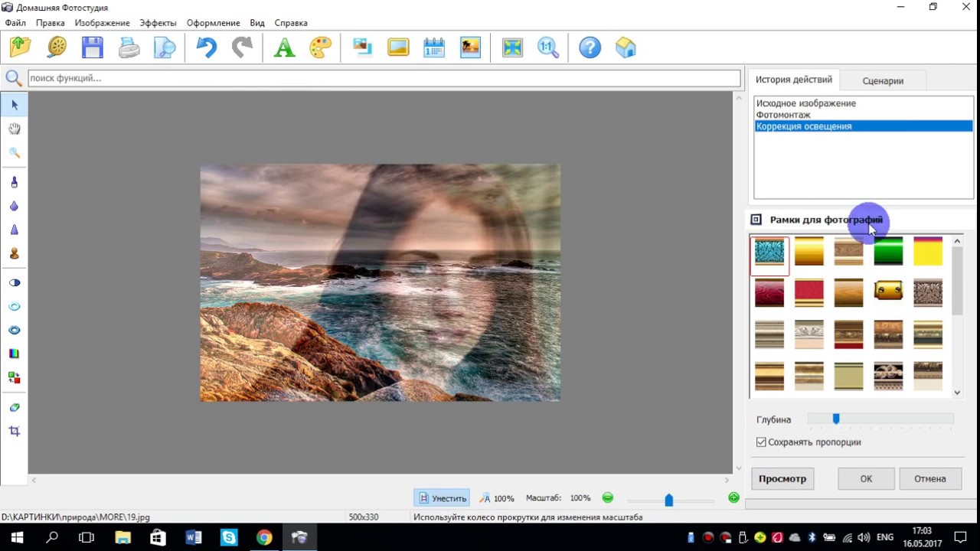This screenshot has height=551, width=980.
Task: Click the Redo arrow icon
Action: click(x=242, y=47)
